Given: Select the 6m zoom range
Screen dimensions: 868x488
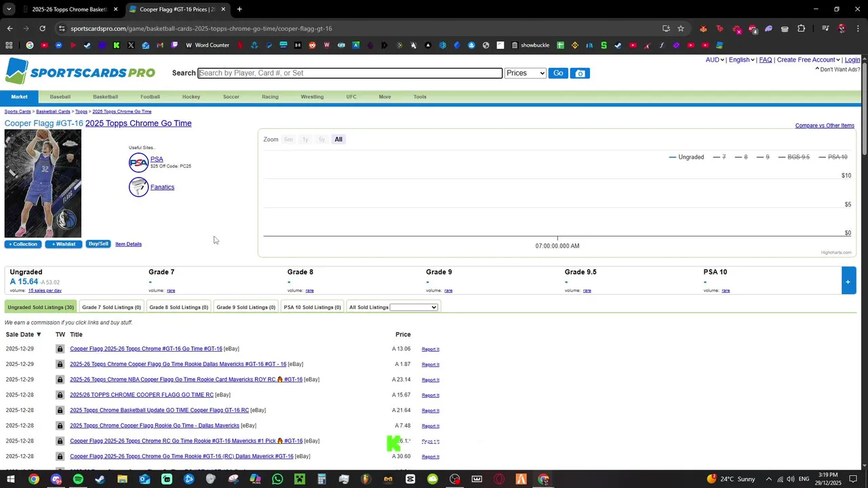Looking at the screenshot, I should 288,140.
